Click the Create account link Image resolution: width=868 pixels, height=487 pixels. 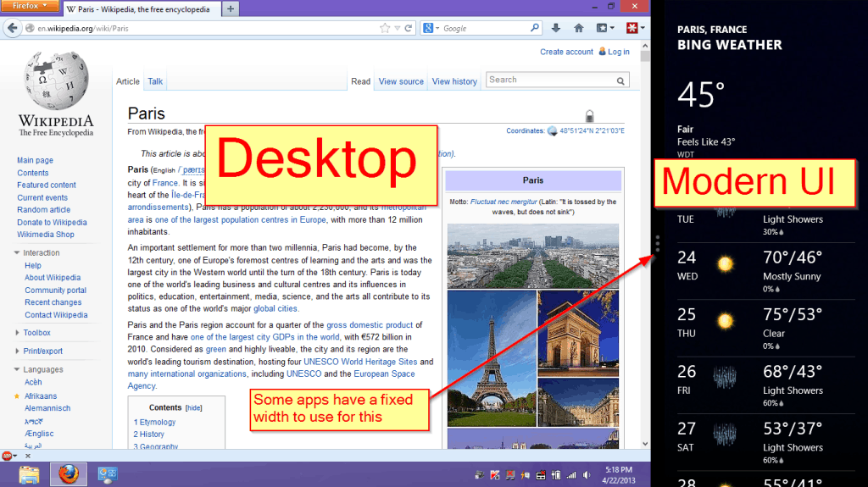(x=566, y=52)
